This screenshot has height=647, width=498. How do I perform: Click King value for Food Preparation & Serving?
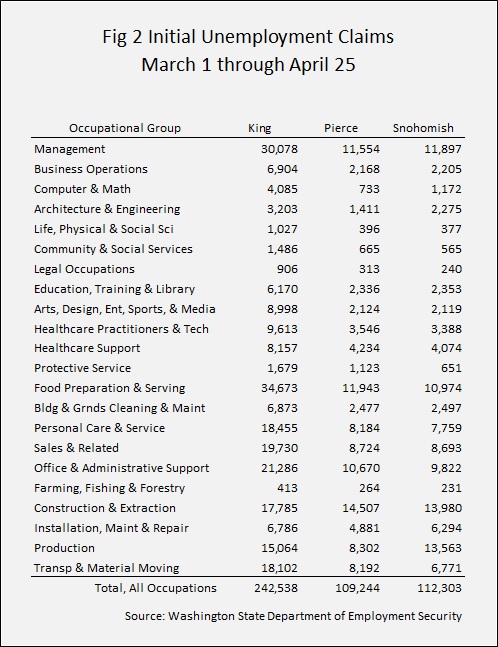(279, 388)
